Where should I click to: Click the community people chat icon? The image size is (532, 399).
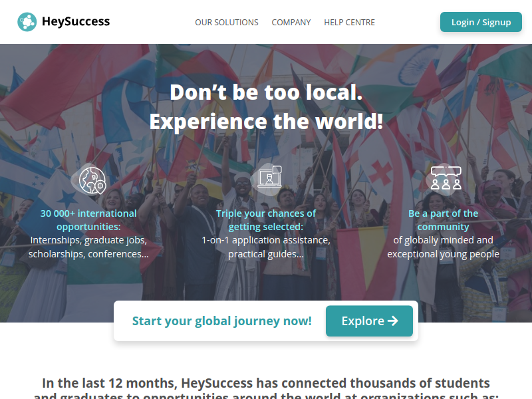pyautogui.click(x=444, y=179)
